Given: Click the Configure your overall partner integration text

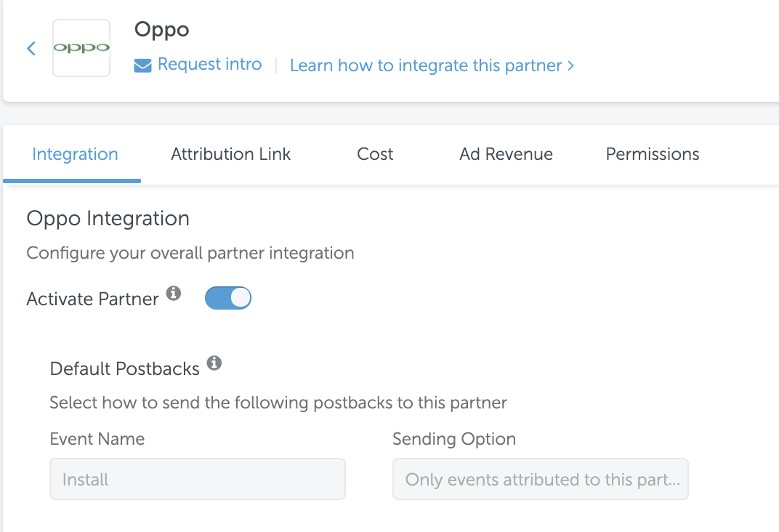Looking at the screenshot, I should point(190,254).
